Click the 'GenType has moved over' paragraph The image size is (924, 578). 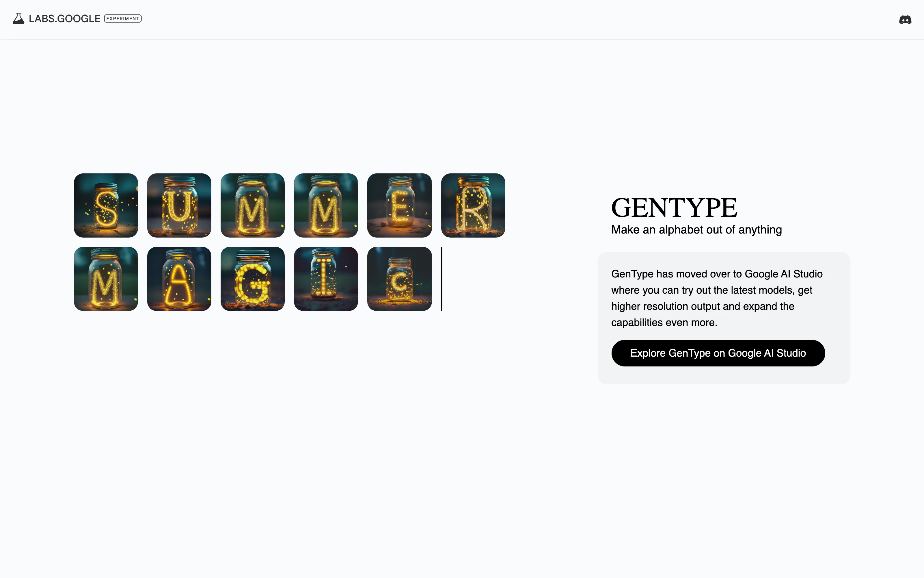click(717, 298)
